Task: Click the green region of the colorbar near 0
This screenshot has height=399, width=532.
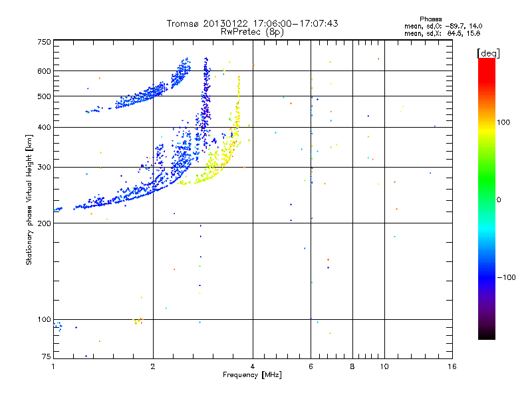Action: [x=486, y=199]
